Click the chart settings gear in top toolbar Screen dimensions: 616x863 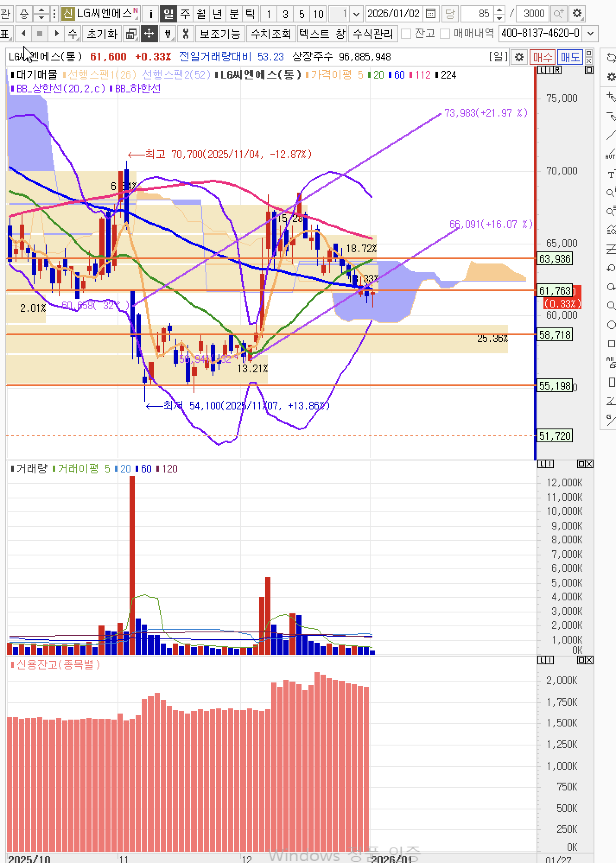577,14
